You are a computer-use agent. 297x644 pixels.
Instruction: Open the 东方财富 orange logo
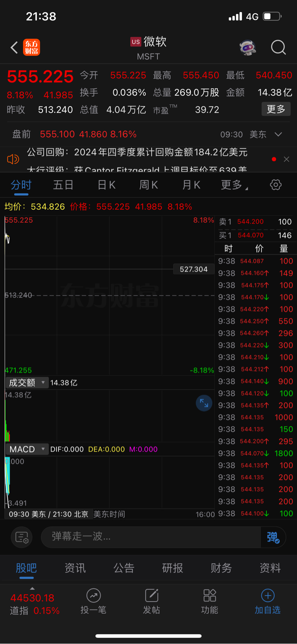point(32,48)
